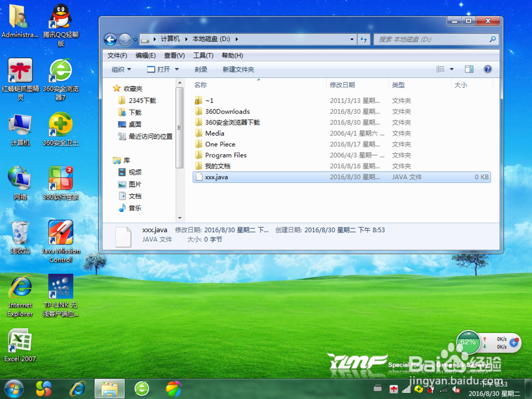Image resolution: width=532 pixels, height=399 pixels.
Task: Click the magnifier search icon
Action: (x=493, y=39)
